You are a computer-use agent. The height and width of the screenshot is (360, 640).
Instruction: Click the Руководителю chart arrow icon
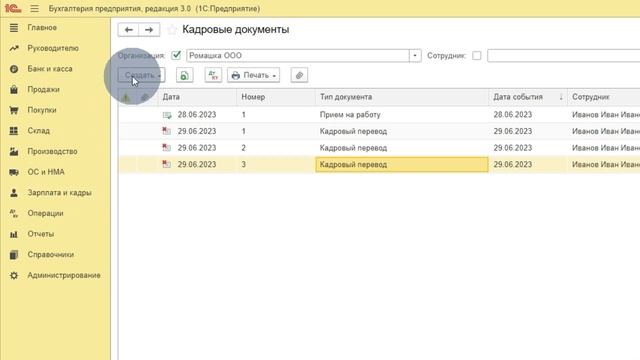[x=14, y=48]
